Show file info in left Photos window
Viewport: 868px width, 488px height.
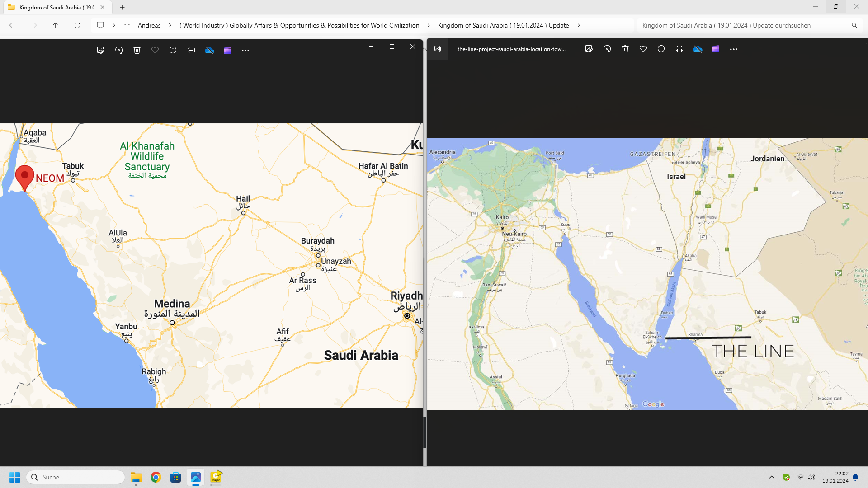coord(173,50)
